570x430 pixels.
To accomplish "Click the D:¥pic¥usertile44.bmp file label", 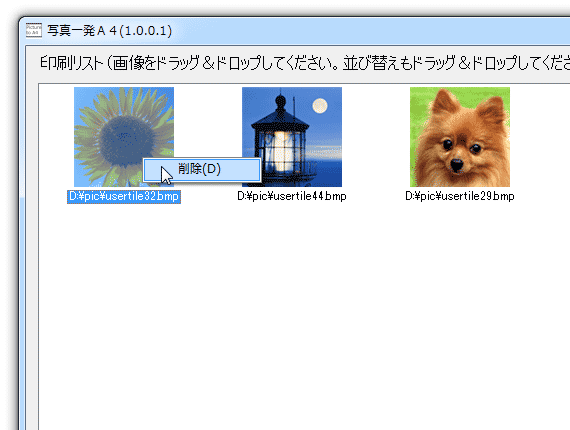I will click(x=292, y=196).
